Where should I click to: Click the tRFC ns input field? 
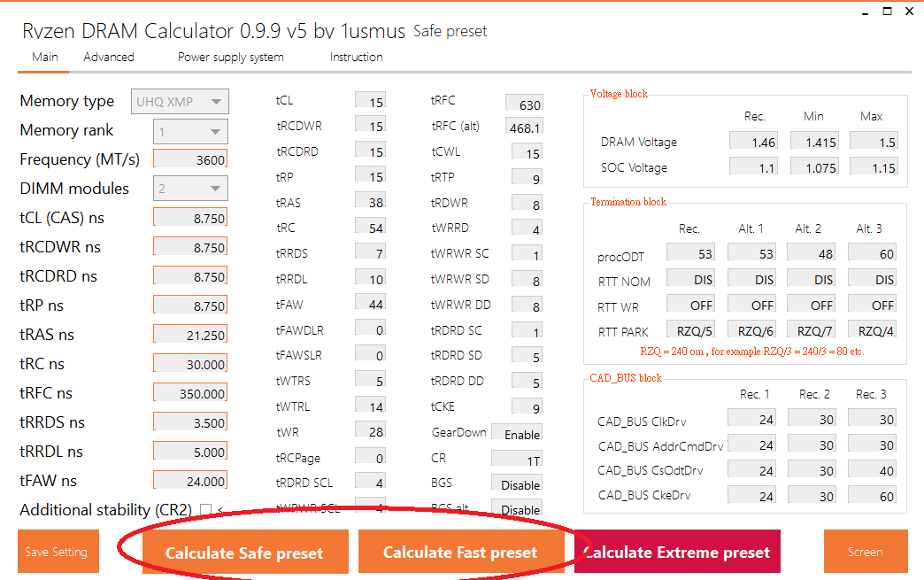pyautogui.click(x=190, y=393)
